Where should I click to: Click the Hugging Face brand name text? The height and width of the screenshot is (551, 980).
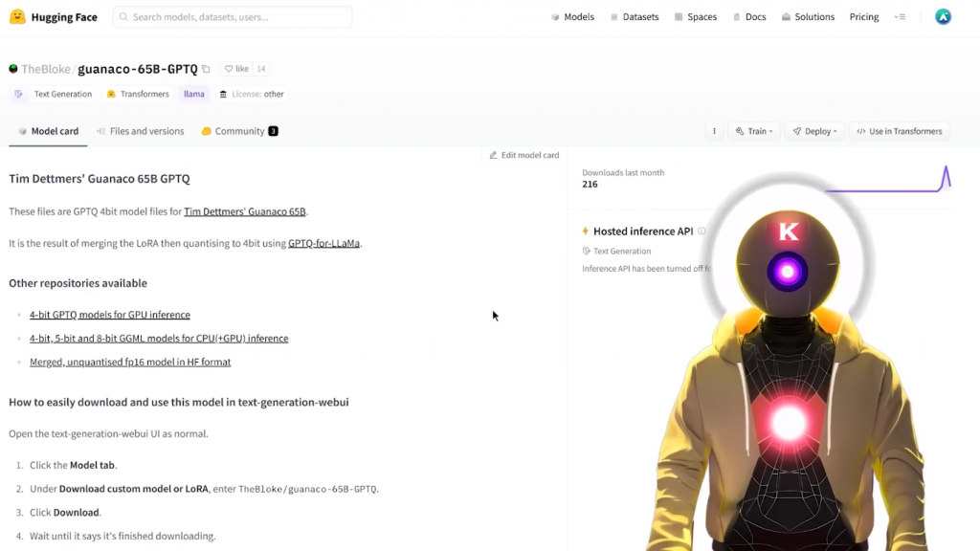(64, 17)
